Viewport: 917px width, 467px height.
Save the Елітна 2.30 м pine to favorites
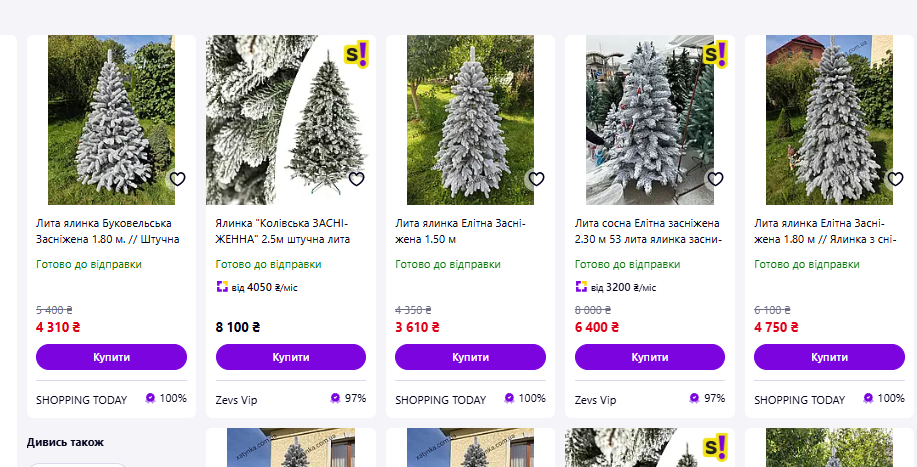coord(715,179)
